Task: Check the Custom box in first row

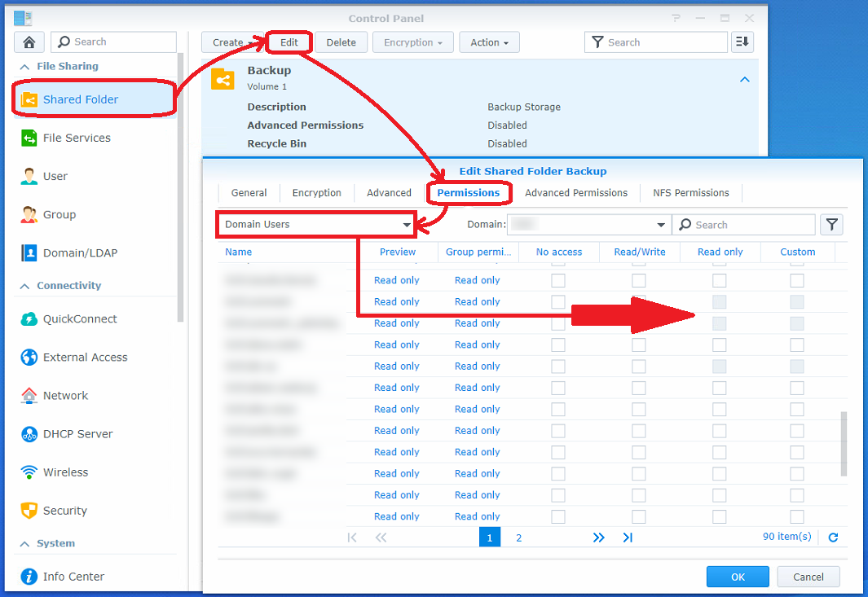Action: click(x=797, y=280)
